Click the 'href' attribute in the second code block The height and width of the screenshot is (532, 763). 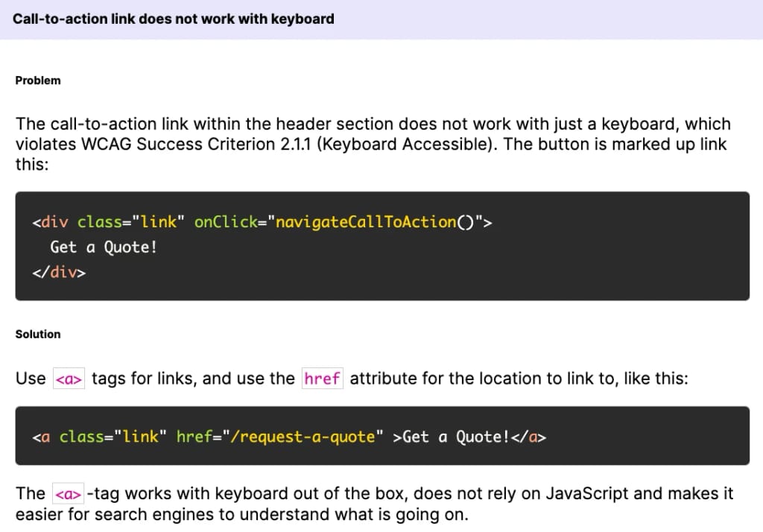coord(194,437)
